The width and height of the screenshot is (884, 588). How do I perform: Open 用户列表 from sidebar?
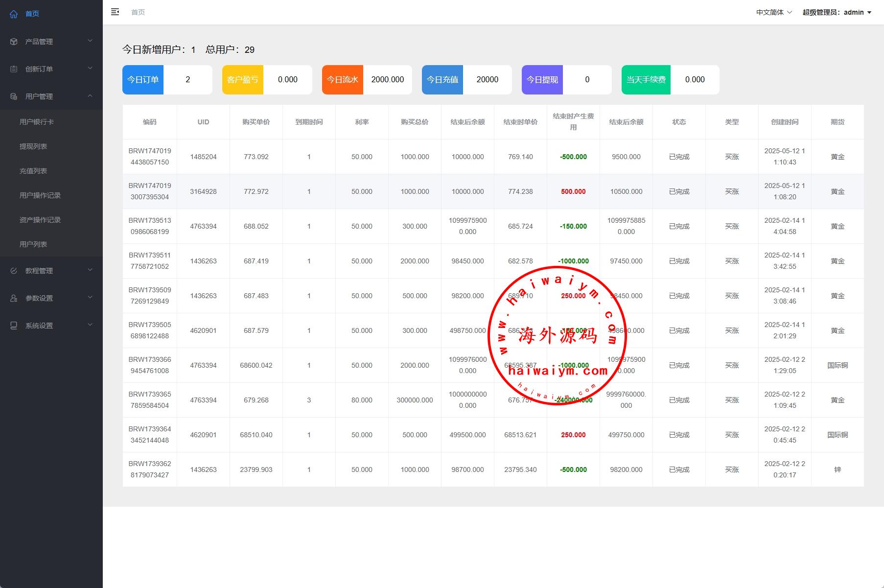point(33,244)
